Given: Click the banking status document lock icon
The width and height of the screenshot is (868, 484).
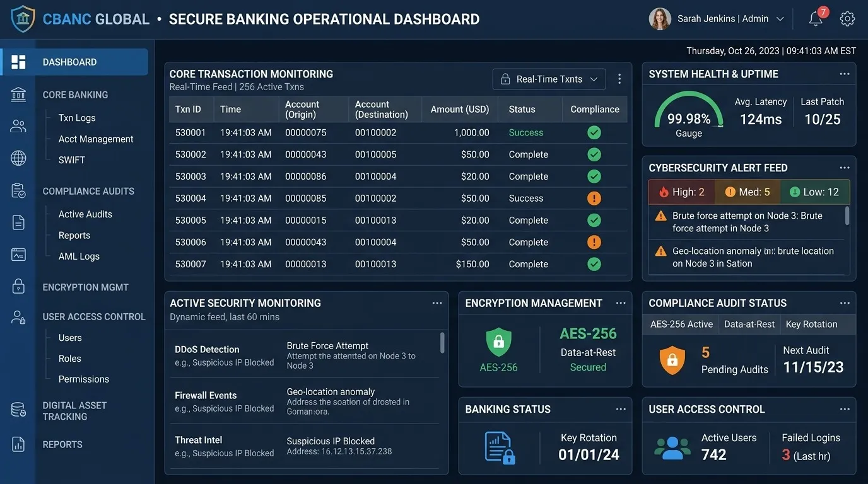Looking at the screenshot, I should (x=500, y=448).
